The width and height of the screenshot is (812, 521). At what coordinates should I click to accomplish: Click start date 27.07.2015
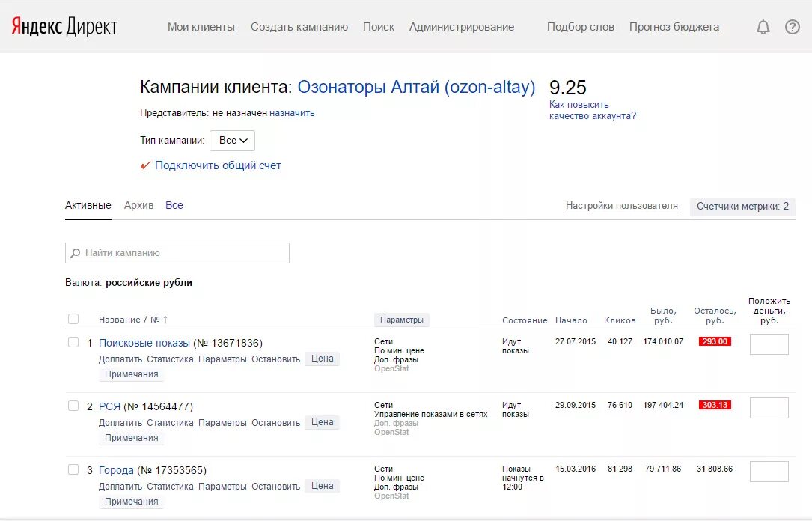[x=576, y=341]
